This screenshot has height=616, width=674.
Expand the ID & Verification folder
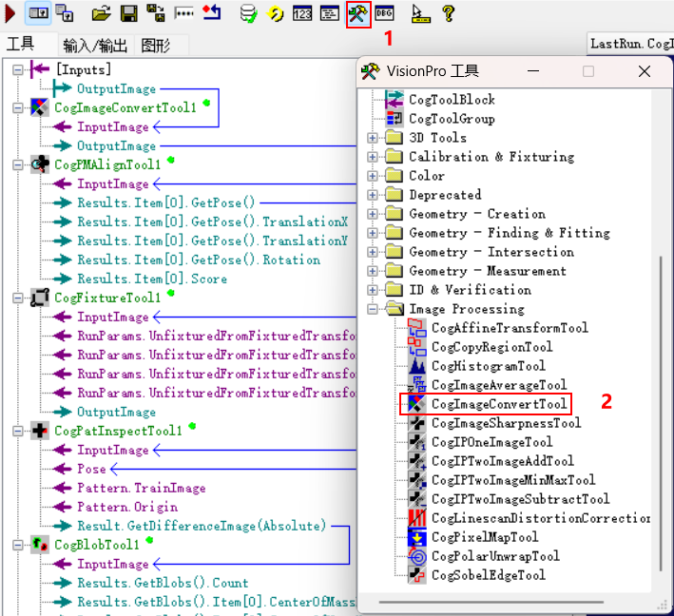[x=373, y=290]
